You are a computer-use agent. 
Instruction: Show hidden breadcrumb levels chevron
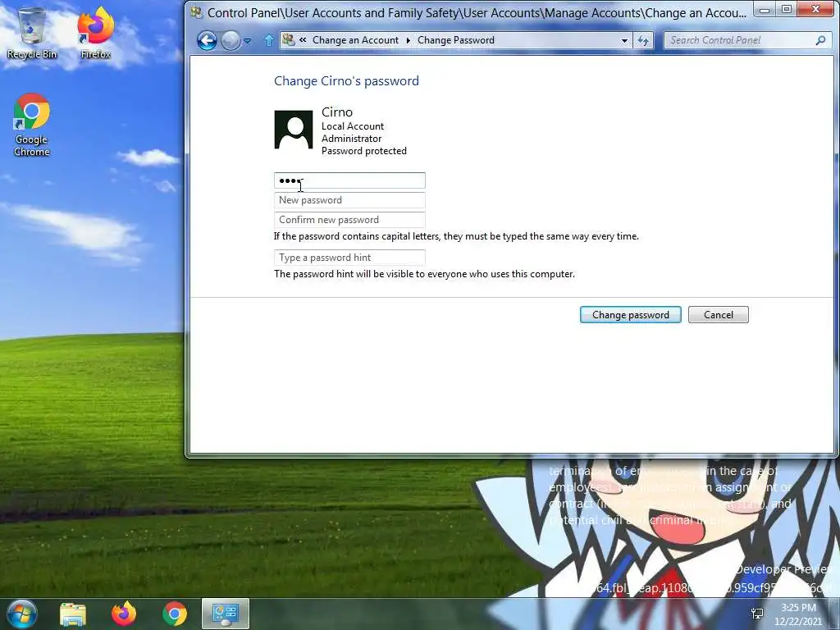click(x=303, y=39)
